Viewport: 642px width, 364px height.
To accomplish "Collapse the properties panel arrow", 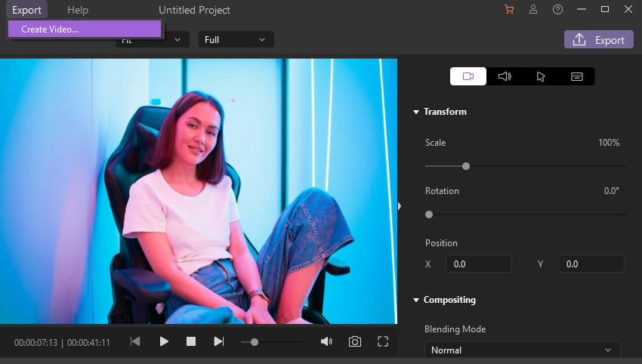I will point(400,206).
